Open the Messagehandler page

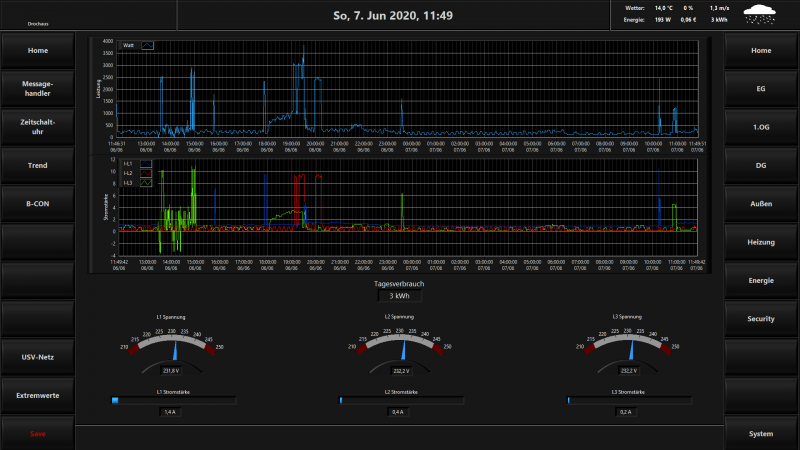(38, 89)
